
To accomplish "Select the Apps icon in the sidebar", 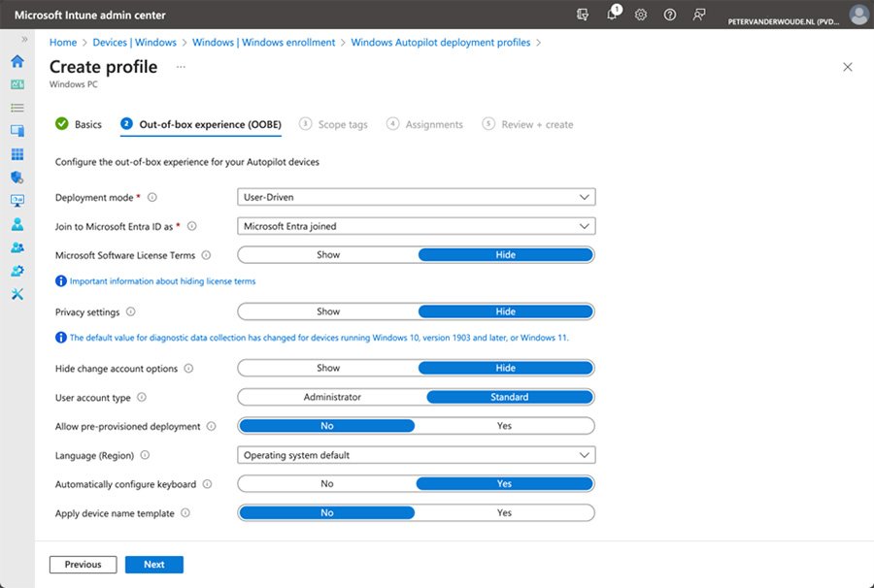I will click(x=17, y=154).
